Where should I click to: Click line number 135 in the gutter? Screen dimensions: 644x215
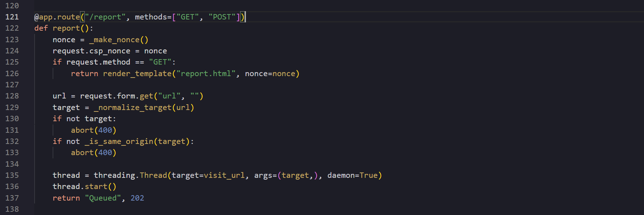12,175
